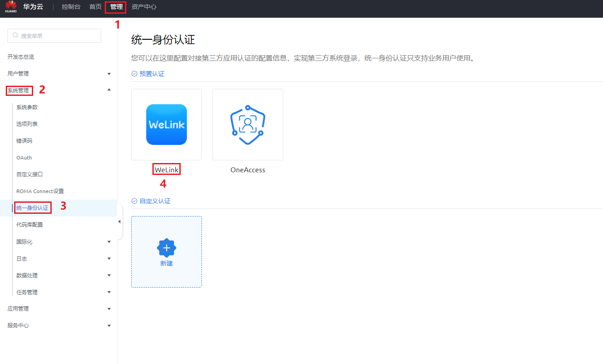Open the 控制台 top navigation item
This screenshot has width=603, height=364.
(71, 7)
